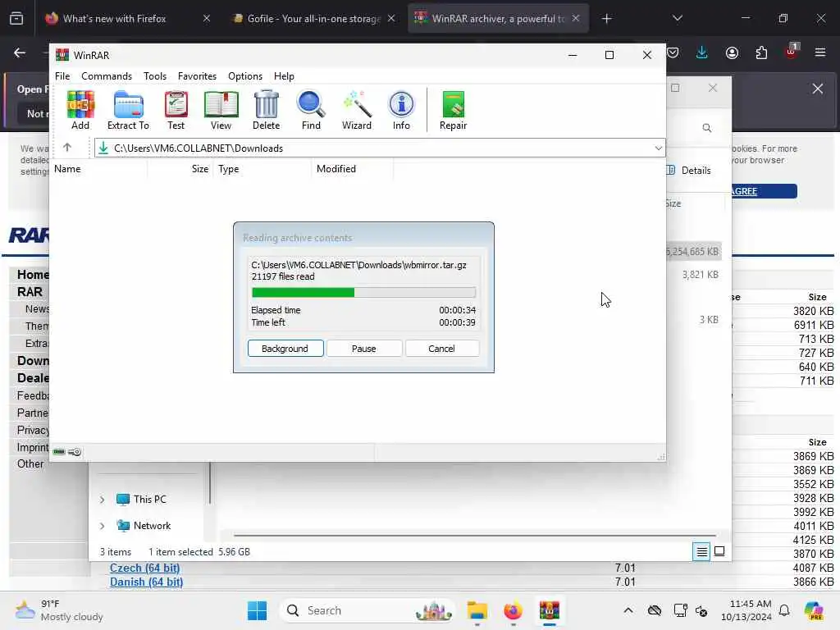Click the Find magnifier icon
The width and height of the screenshot is (840, 630).
pos(311,110)
